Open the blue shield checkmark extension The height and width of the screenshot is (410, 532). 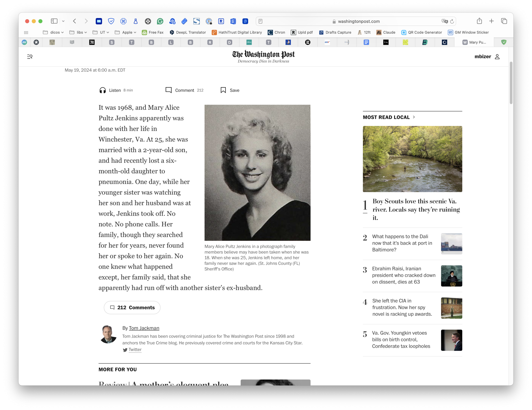click(111, 21)
